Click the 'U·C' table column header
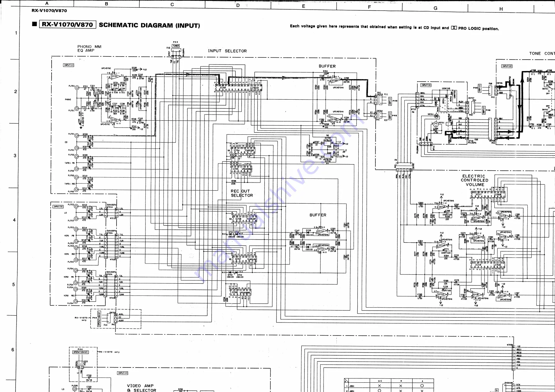Screen dimensions: 555x392 click(x=380, y=381)
